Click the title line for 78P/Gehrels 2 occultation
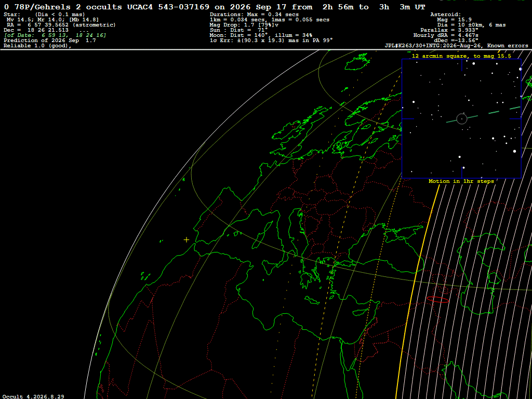Image resolution: width=532 pixels, height=399 pixels. 215,7
